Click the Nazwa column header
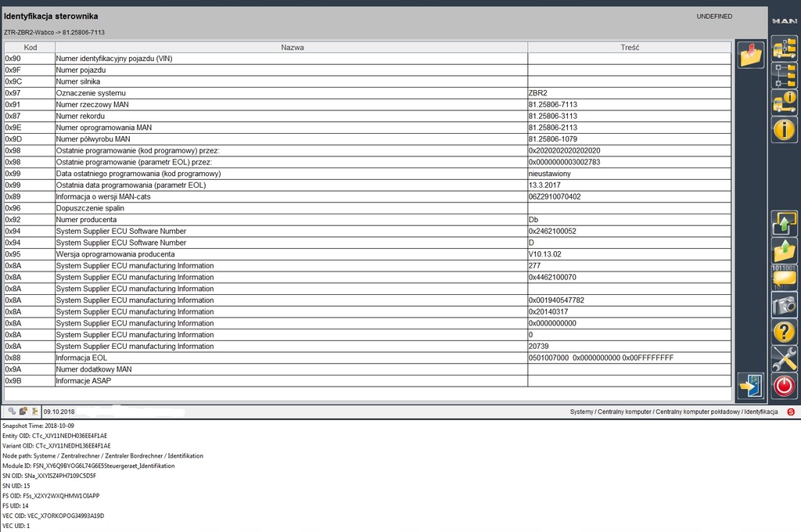Image resolution: width=801 pixels, height=532 pixels. pos(292,47)
